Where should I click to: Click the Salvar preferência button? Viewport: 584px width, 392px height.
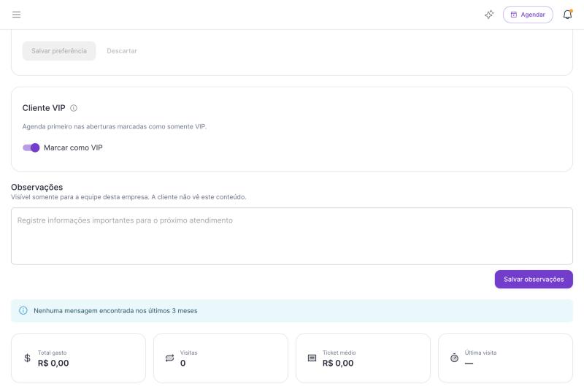(59, 50)
